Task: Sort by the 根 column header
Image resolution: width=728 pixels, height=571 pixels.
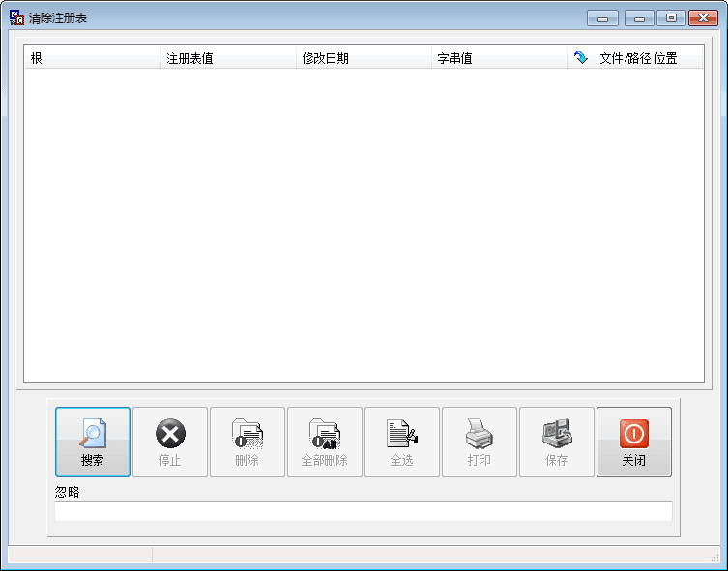Action: coord(93,58)
